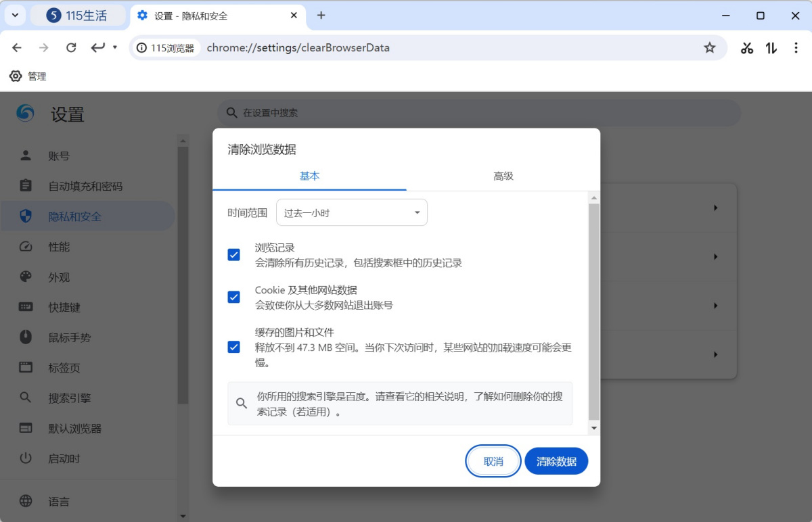812x522 pixels.
Task: Click the 清除数据 button
Action: tap(556, 461)
